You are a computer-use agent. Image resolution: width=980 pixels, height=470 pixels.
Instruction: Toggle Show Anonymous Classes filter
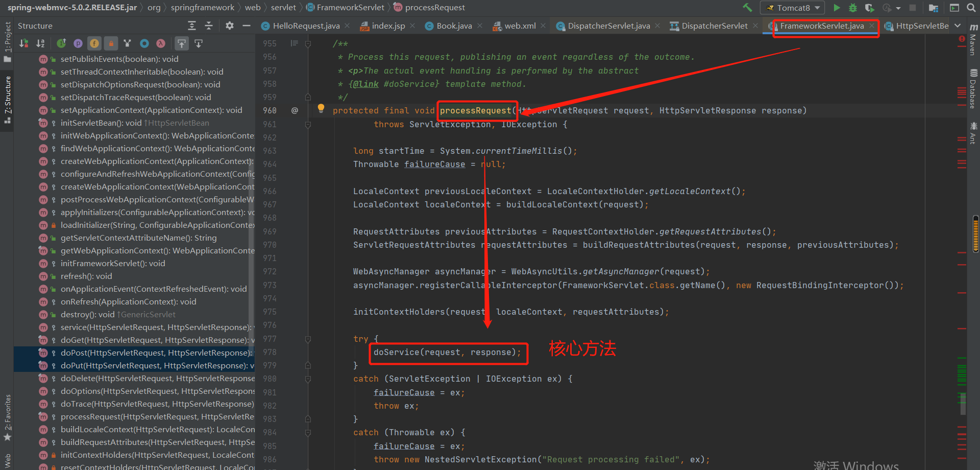coord(144,43)
